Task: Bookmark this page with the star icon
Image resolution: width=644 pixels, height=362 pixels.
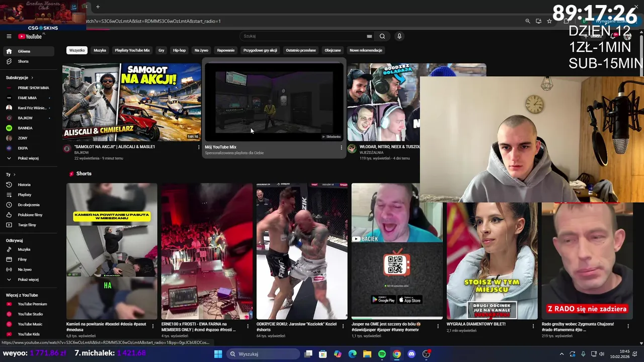Action: [549, 21]
